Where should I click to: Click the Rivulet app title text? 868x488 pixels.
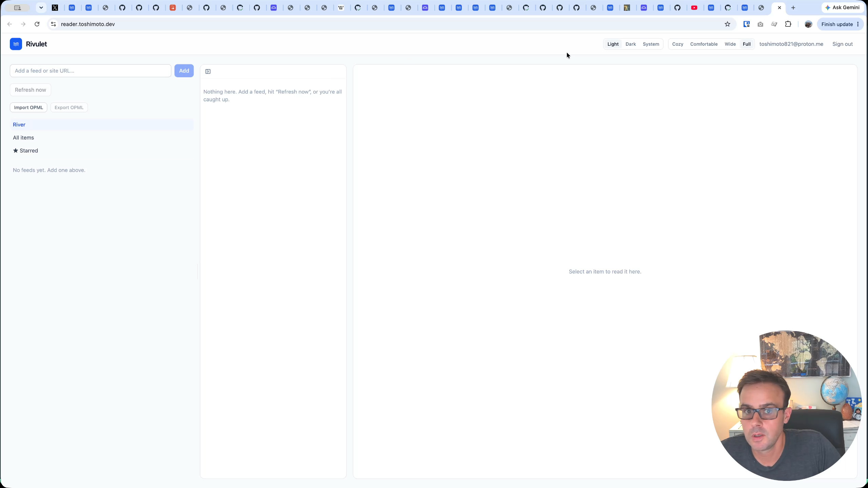point(36,44)
